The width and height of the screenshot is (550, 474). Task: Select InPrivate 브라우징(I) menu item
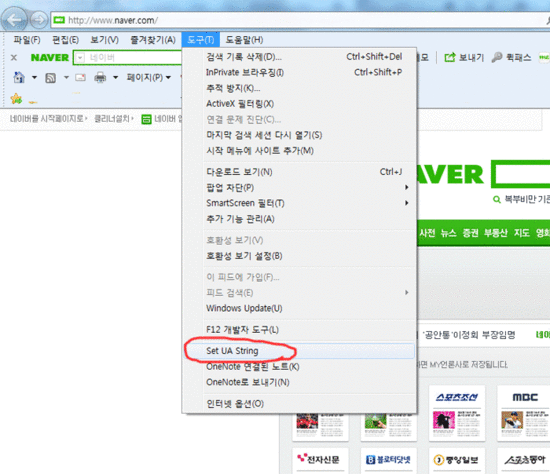[299, 72]
